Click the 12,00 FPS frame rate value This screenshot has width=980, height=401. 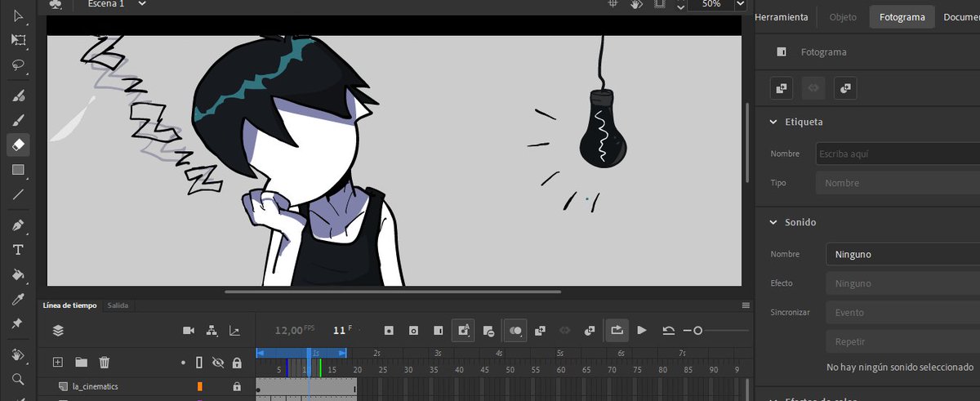coord(289,330)
